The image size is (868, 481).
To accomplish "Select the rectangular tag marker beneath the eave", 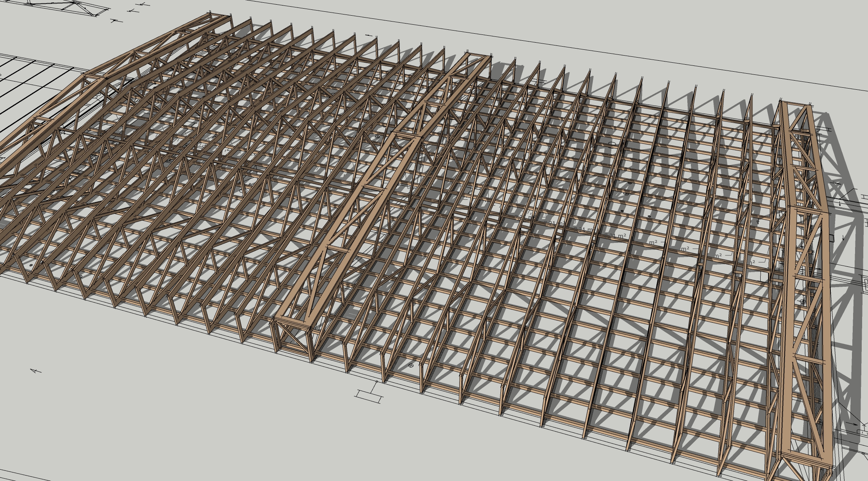I will (x=369, y=396).
